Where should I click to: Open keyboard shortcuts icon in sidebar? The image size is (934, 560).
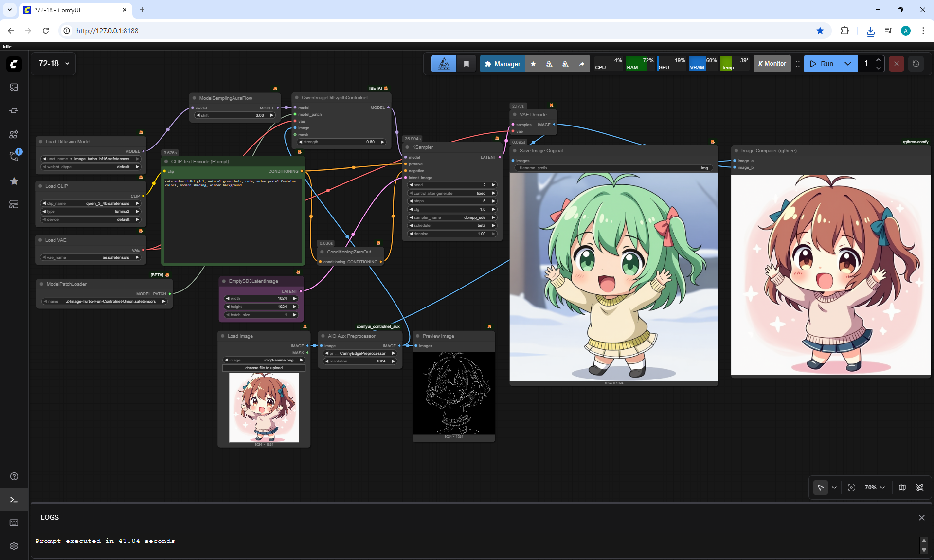(14, 523)
